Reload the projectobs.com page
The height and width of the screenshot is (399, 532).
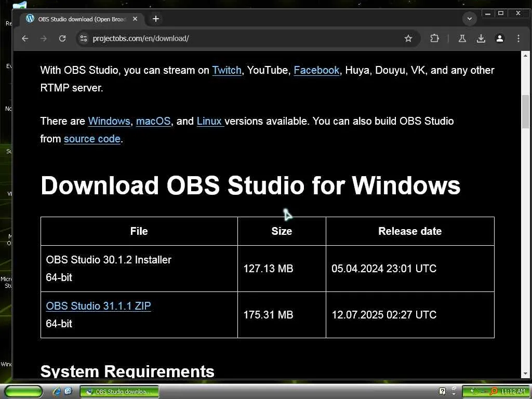(x=62, y=38)
